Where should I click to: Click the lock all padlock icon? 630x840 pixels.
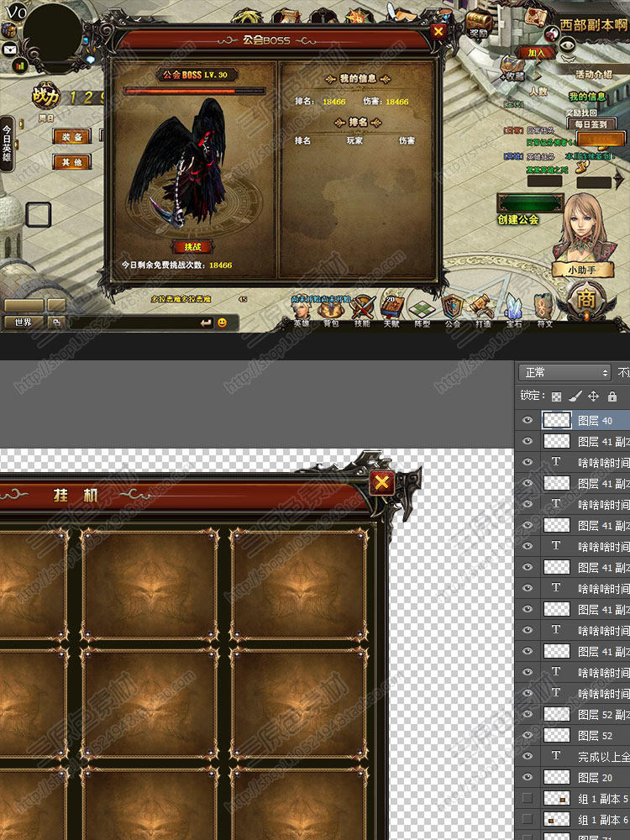click(612, 396)
